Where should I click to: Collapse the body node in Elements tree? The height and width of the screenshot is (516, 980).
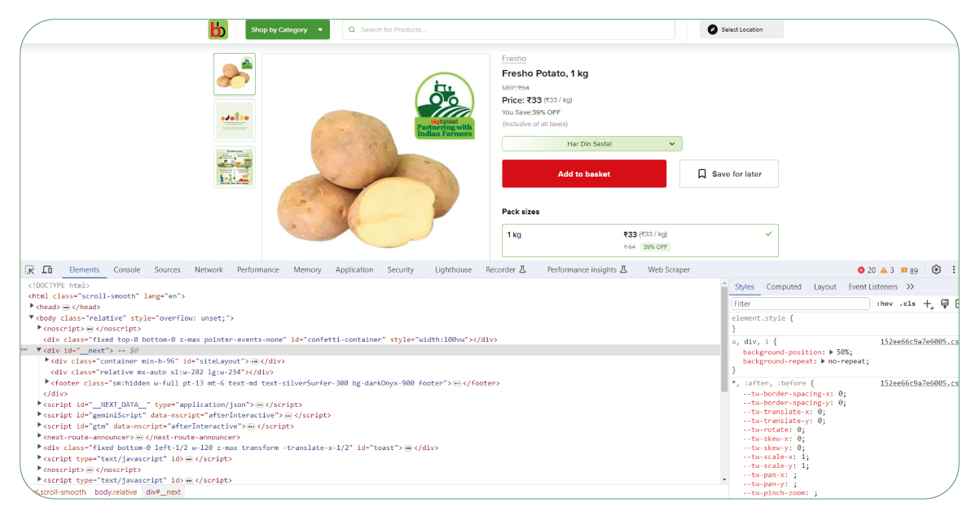32,317
